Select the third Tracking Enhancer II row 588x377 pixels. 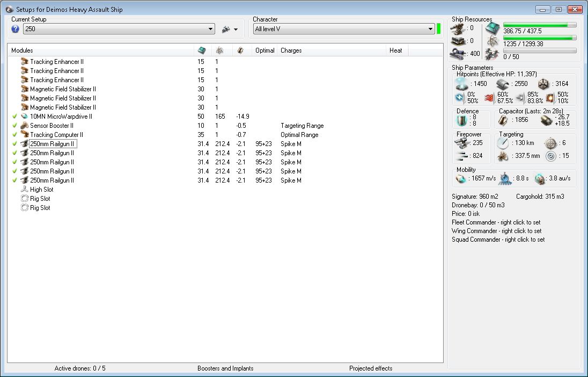(x=225, y=79)
